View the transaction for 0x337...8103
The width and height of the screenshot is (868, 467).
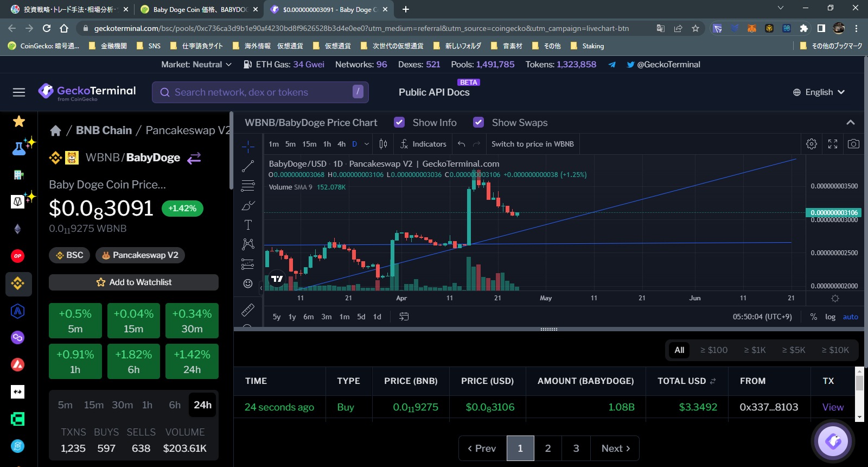tap(833, 407)
